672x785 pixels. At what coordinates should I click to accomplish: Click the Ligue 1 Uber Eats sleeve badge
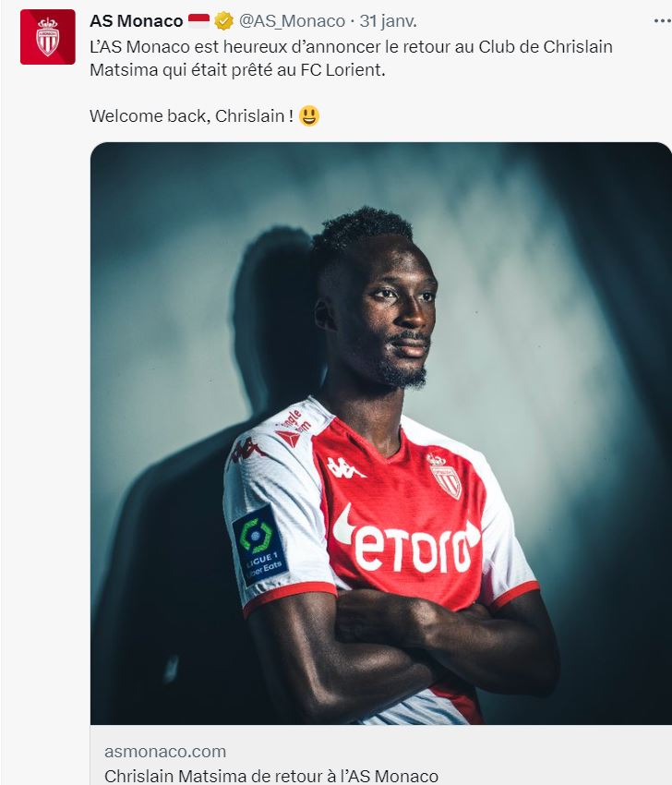click(258, 546)
